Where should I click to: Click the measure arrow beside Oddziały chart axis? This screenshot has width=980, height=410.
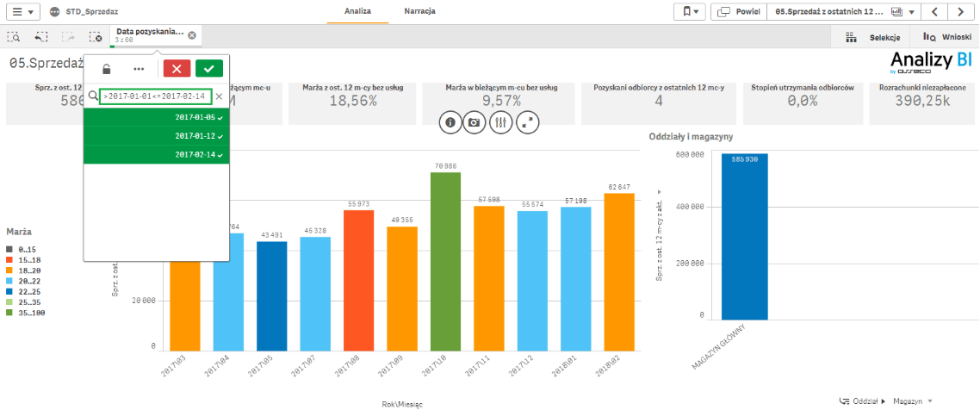660,192
